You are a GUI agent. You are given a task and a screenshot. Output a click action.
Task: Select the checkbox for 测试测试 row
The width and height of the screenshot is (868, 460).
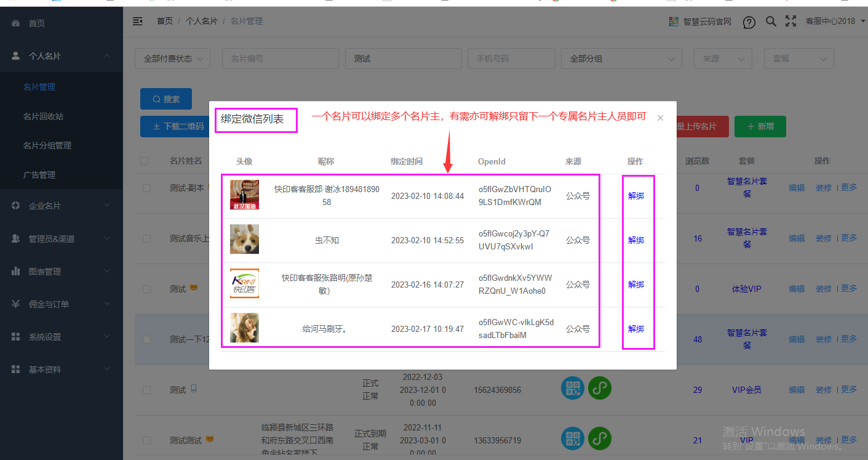click(x=146, y=440)
